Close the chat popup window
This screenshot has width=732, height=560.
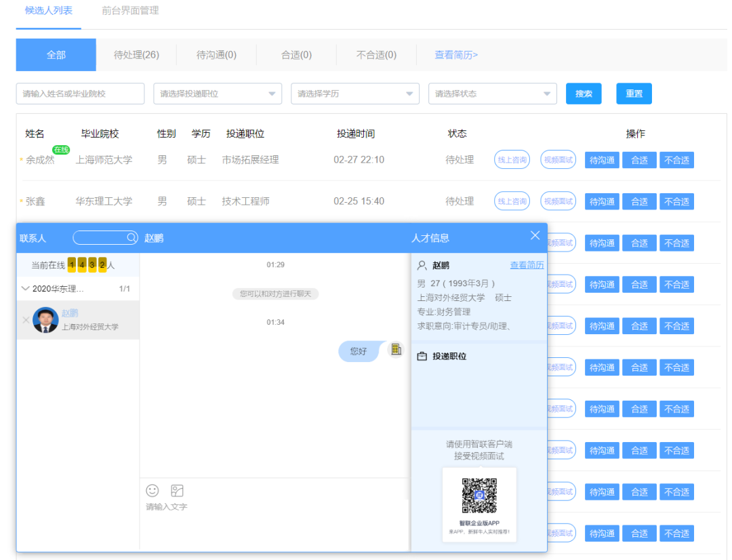tap(535, 235)
